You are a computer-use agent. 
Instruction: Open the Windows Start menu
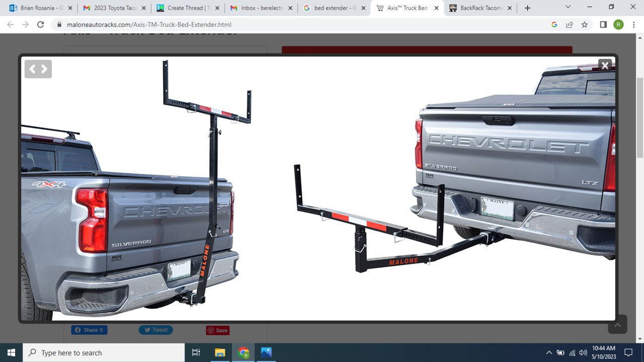[12, 352]
